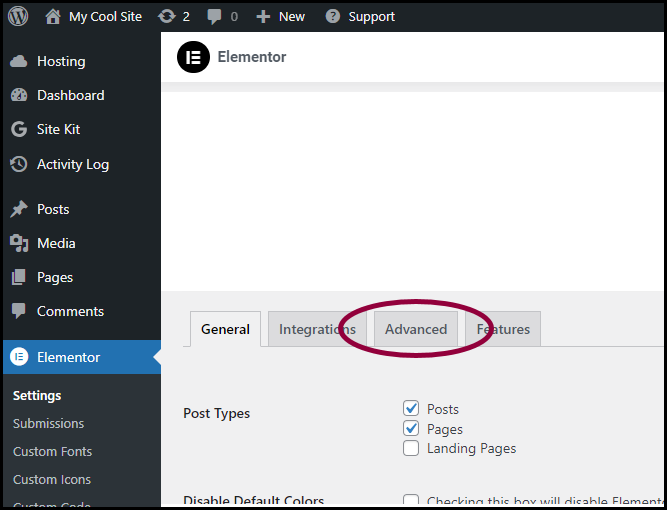667x510 pixels.
Task: Open the Support question mark icon
Action: point(333,17)
